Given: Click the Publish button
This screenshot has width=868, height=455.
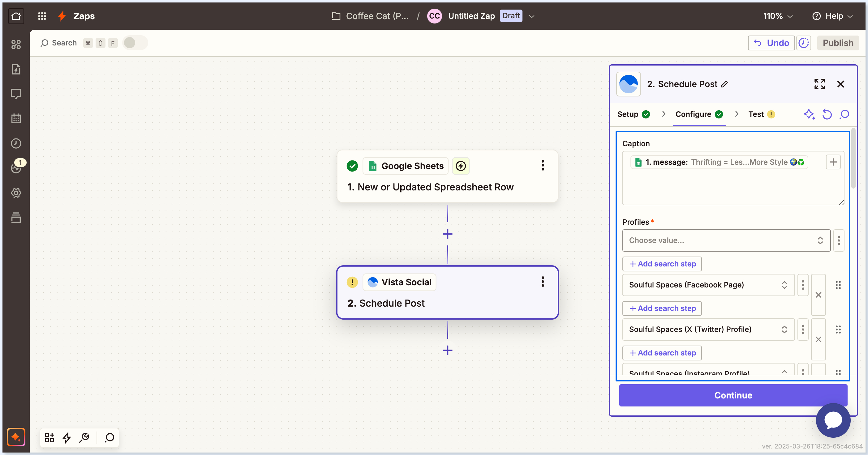Looking at the screenshot, I should click(838, 43).
